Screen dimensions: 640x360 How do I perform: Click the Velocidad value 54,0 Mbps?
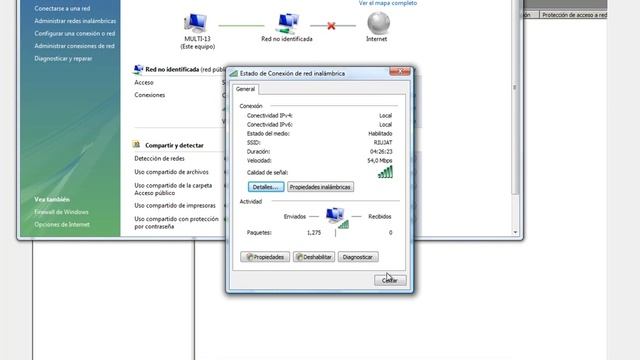coord(380,160)
